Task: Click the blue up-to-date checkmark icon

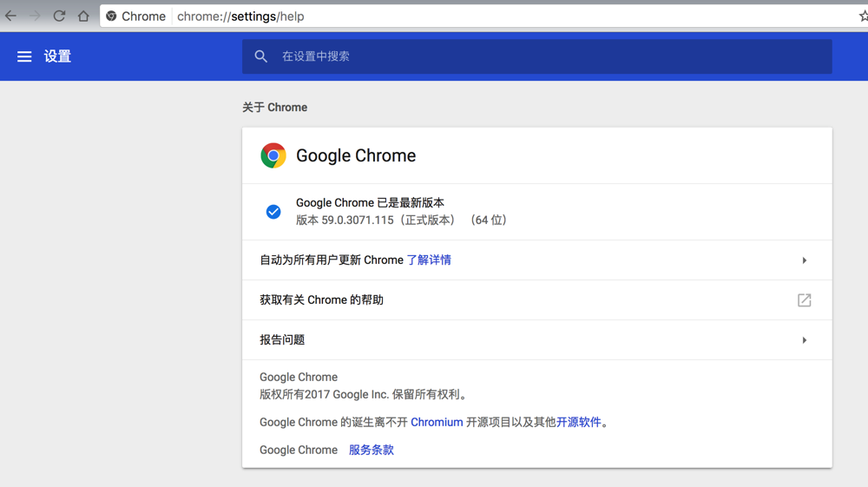Action: pos(273,212)
